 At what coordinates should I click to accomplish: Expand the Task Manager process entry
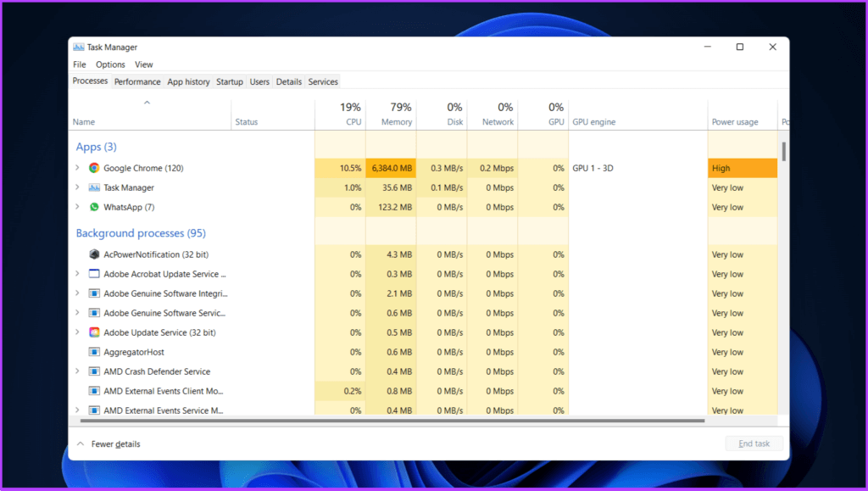click(x=77, y=187)
